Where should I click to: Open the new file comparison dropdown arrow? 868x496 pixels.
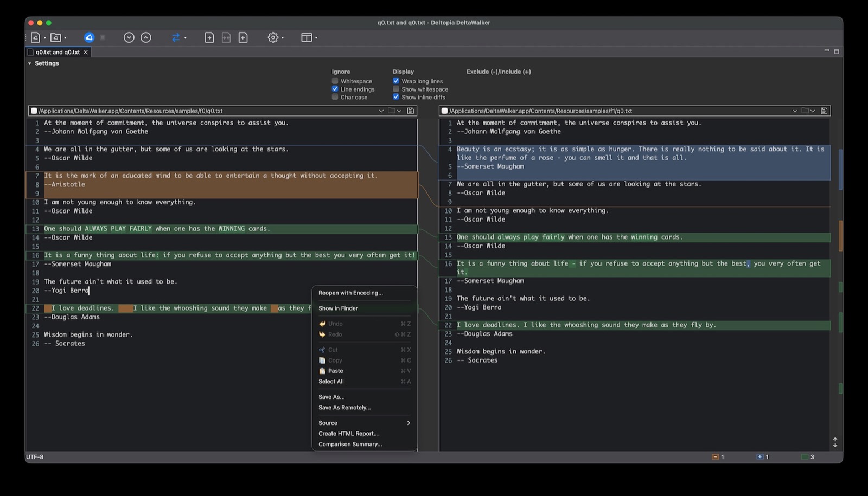click(44, 38)
